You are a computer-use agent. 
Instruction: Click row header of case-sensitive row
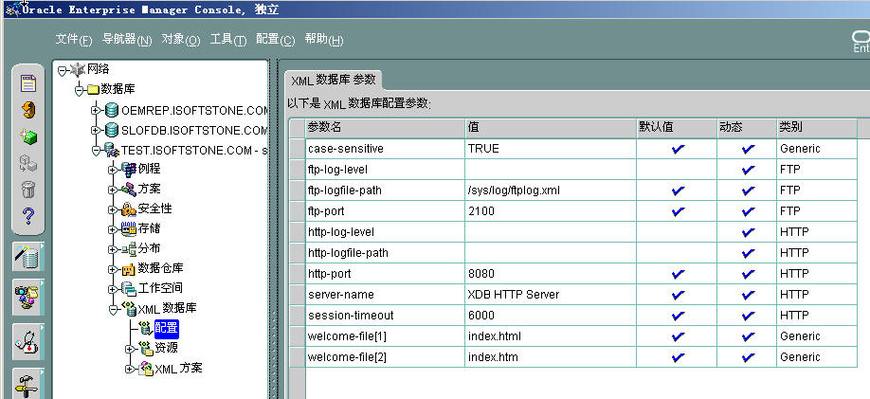click(297, 149)
